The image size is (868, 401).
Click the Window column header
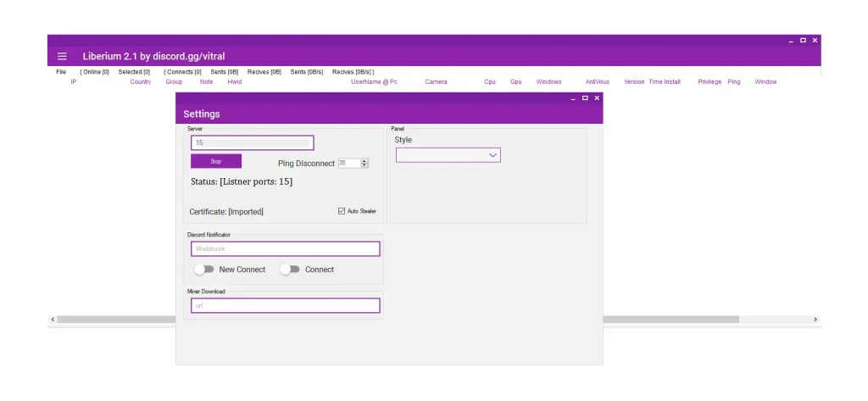tap(765, 82)
